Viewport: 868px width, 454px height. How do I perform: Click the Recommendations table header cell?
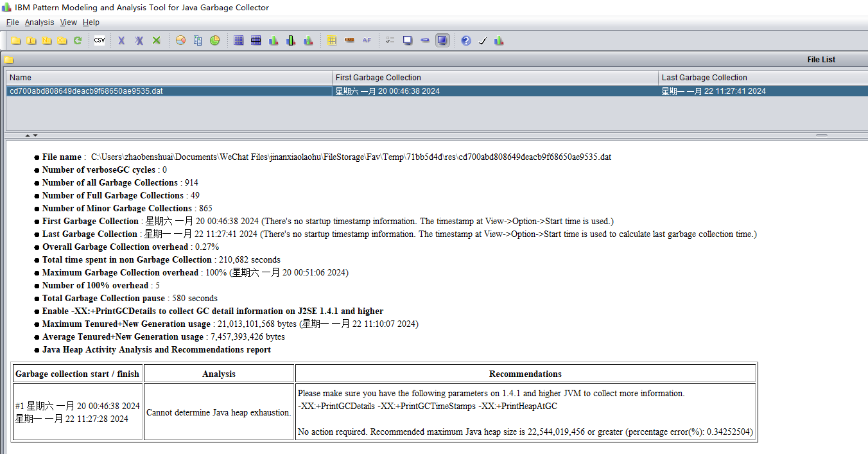coord(525,374)
